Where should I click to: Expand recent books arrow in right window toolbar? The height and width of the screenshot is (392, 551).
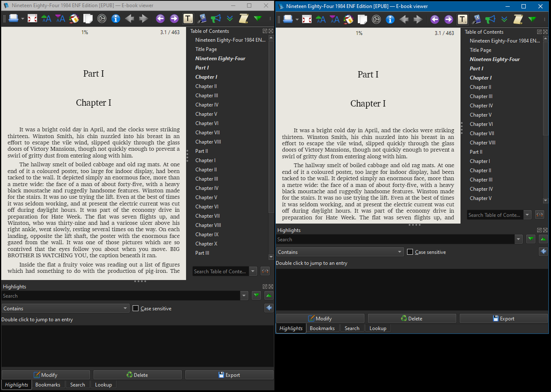pos(297,19)
